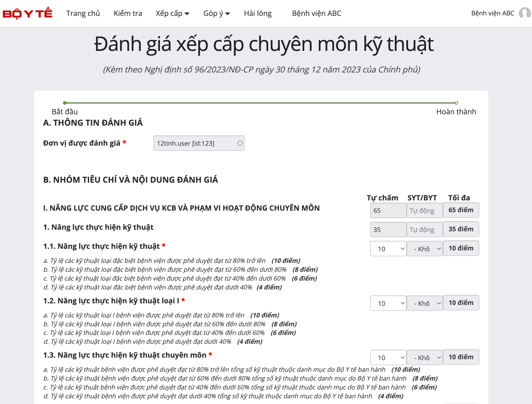
Task: Open the Hài lòng menu item
Action: click(258, 13)
